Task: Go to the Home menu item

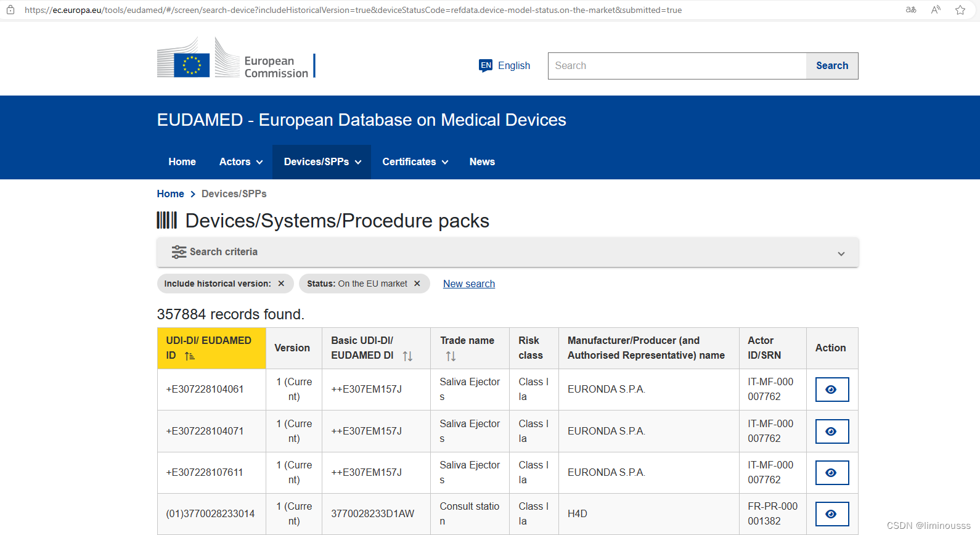Action: click(182, 162)
